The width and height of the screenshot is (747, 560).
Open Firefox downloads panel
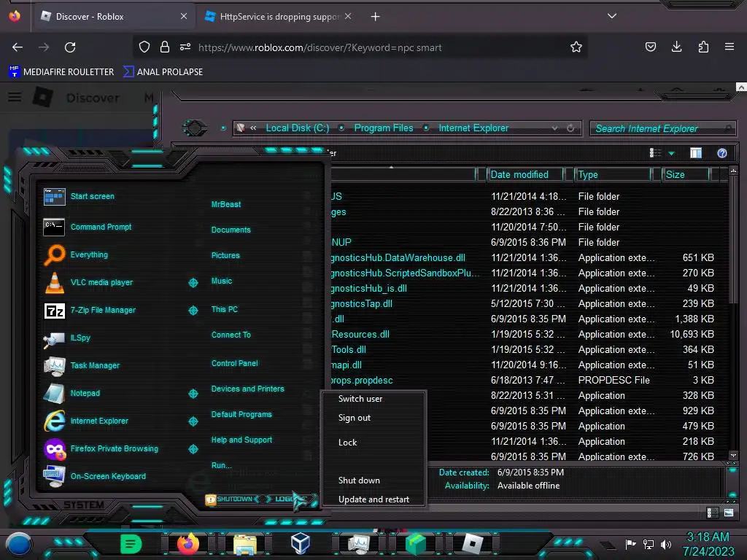676,47
